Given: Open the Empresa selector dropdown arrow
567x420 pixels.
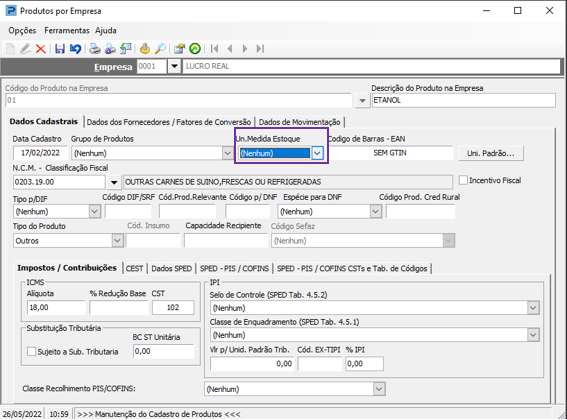Looking at the screenshot, I should point(174,66).
